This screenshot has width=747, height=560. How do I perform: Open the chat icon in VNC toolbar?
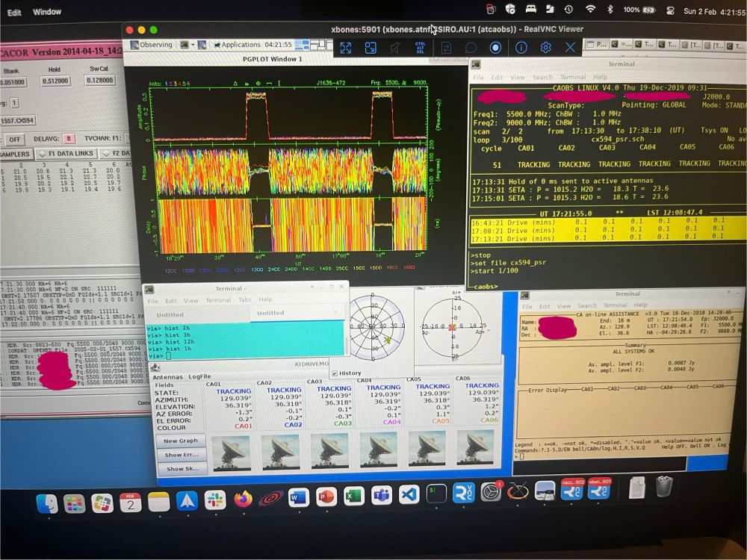[471, 48]
